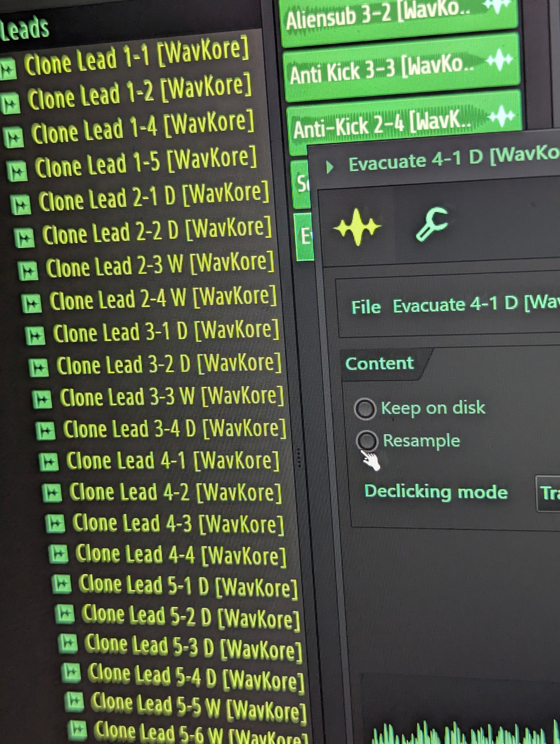Open the Evacuate 4-1 D channel menu arrow
Image resolution: width=560 pixels, height=744 pixels.
(x=330, y=167)
